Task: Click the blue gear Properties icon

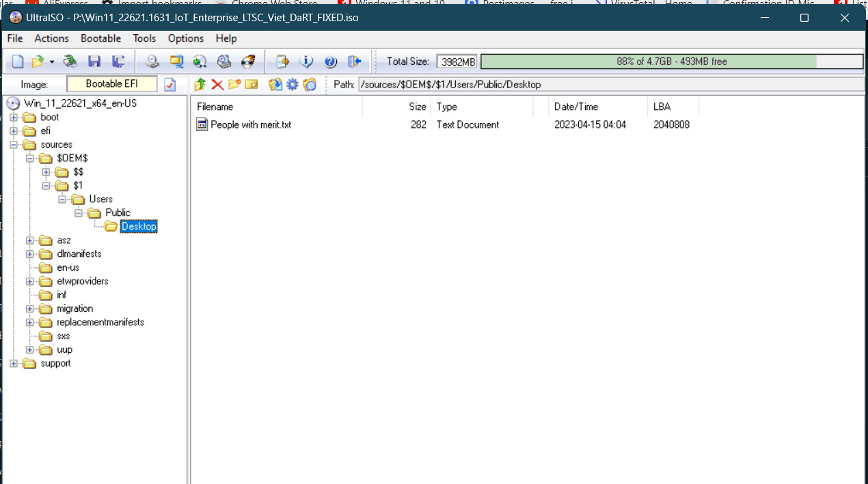Action: 292,85
